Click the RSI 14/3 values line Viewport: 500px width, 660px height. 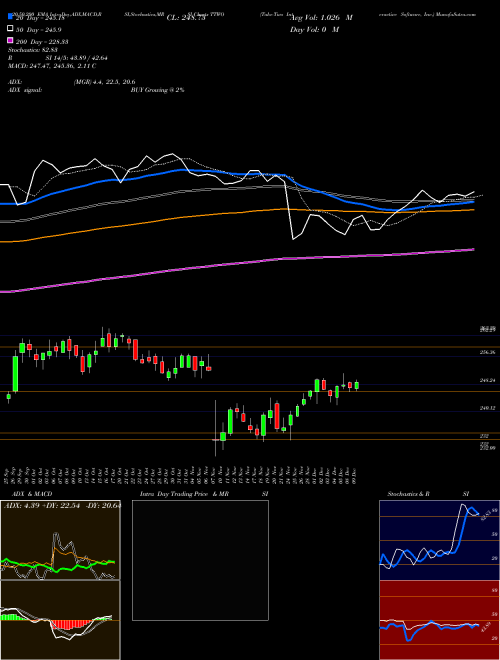[58, 58]
